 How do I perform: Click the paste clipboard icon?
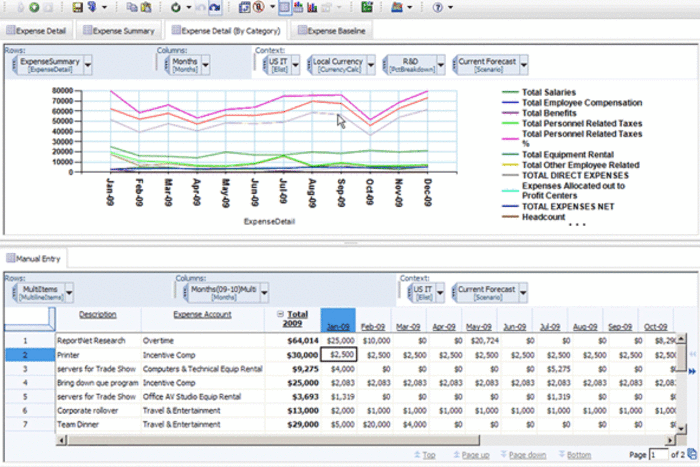146,7
